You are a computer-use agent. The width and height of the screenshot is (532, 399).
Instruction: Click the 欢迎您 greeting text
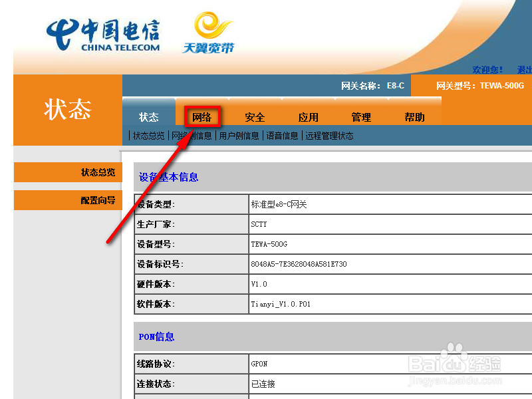[487, 69]
